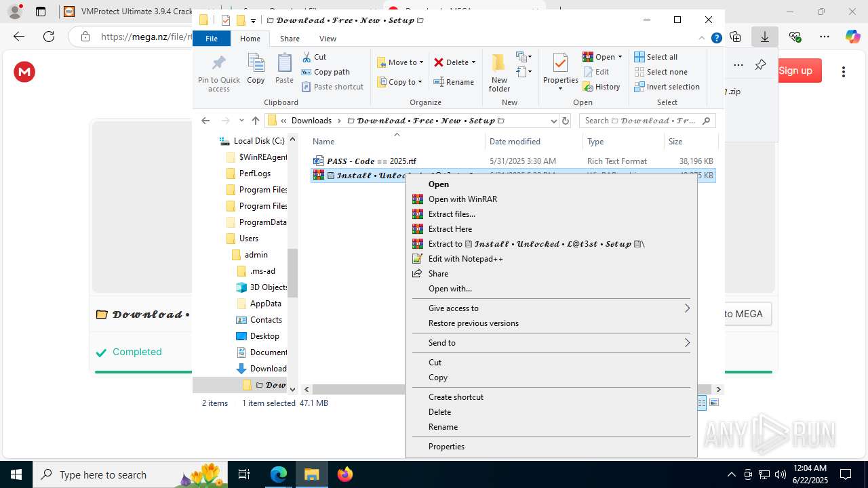Click the Downloads icon in Edge toolbar

(765, 37)
